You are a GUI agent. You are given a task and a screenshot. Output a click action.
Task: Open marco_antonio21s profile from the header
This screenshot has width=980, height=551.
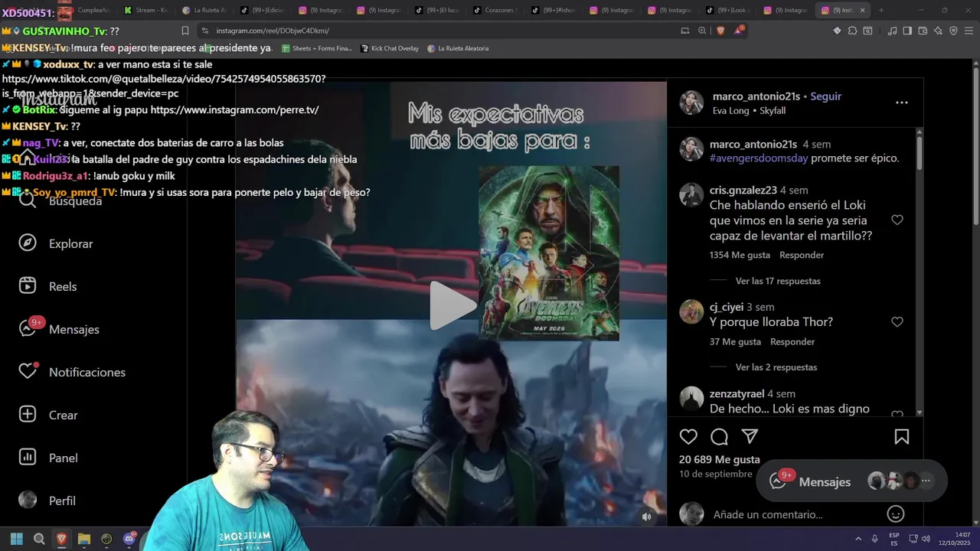[756, 96]
